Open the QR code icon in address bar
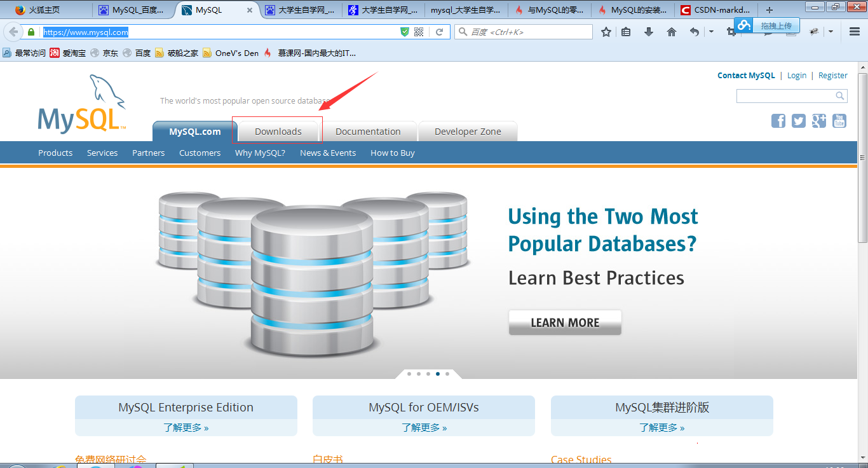This screenshot has width=868, height=468. click(419, 32)
